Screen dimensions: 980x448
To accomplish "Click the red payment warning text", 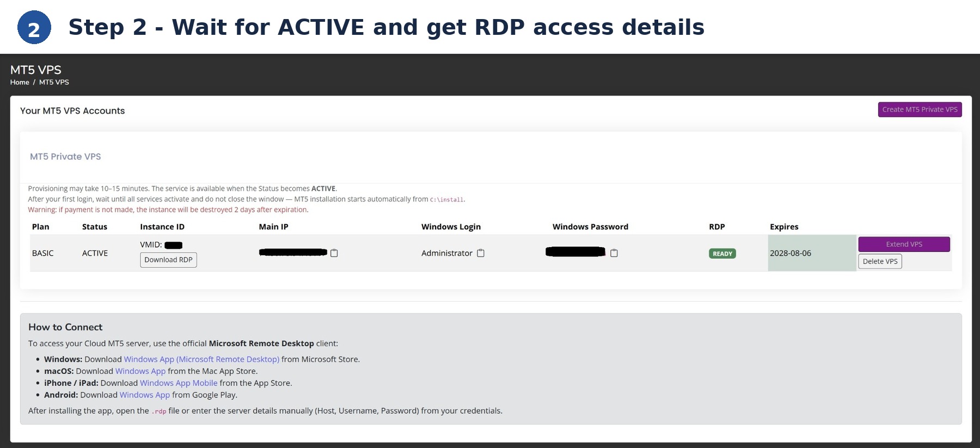I will [x=168, y=210].
